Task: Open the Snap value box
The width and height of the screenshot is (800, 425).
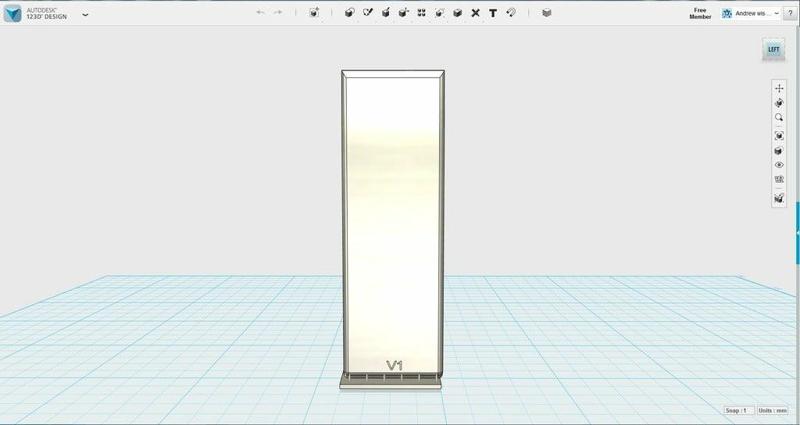Action: (x=738, y=411)
